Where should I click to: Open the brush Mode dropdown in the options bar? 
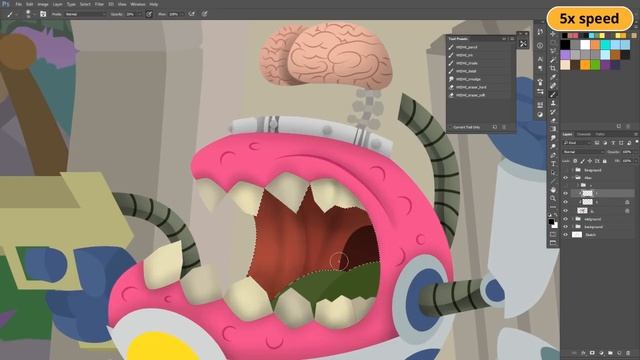point(84,14)
